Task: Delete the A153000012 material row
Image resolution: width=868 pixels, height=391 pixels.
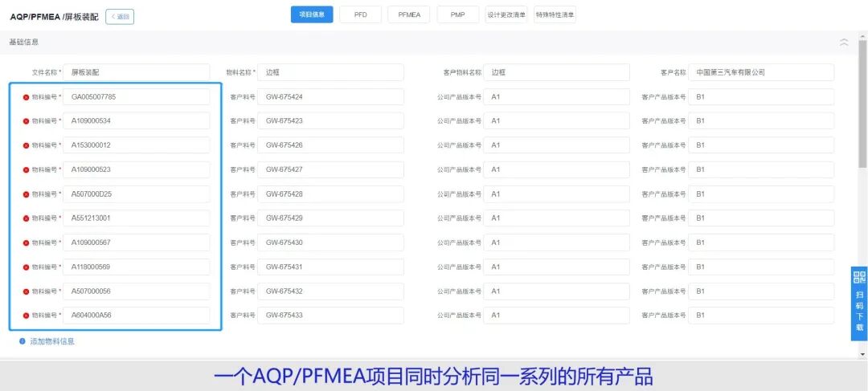Action: pyautogui.click(x=26, y=145)
